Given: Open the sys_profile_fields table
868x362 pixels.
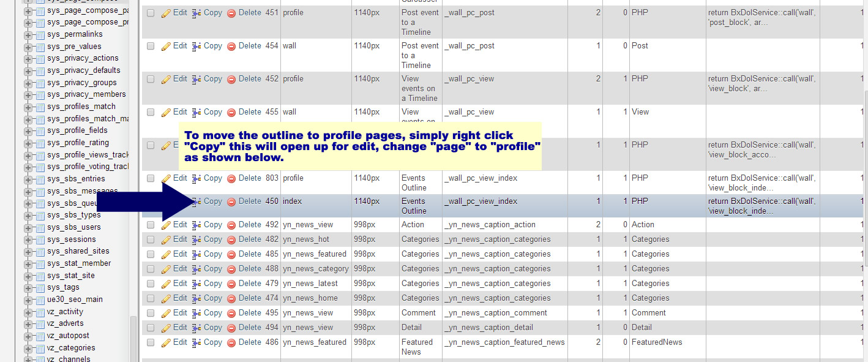Looking at the screenshot, I should [77, 130].
